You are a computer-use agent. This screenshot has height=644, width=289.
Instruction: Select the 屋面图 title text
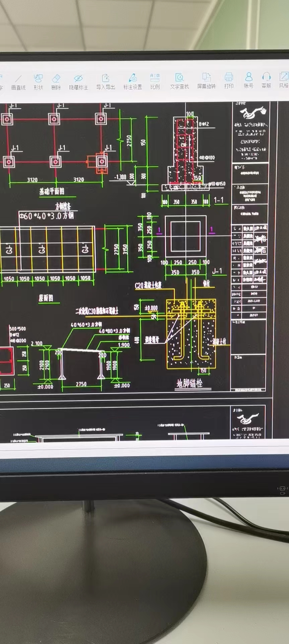(x=46, y=298)
